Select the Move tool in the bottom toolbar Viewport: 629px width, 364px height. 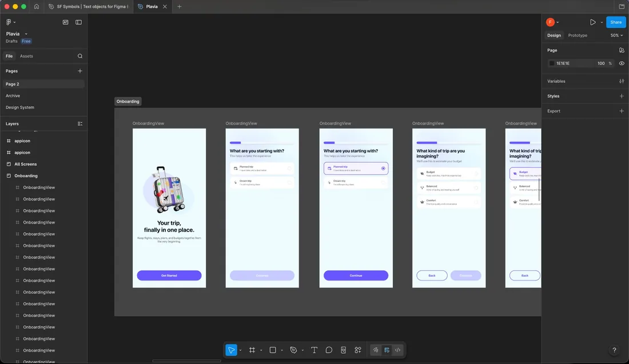[231, 350]
